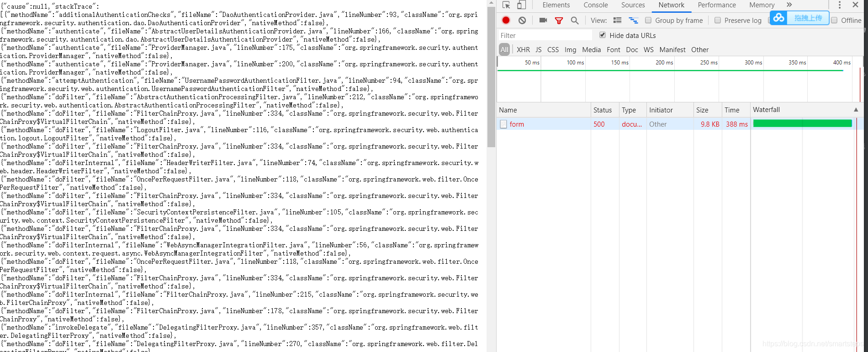The height and width of the screenshot is (352, 868).
Task: Click green waterfall bar for form
Action: coord(802,123)
